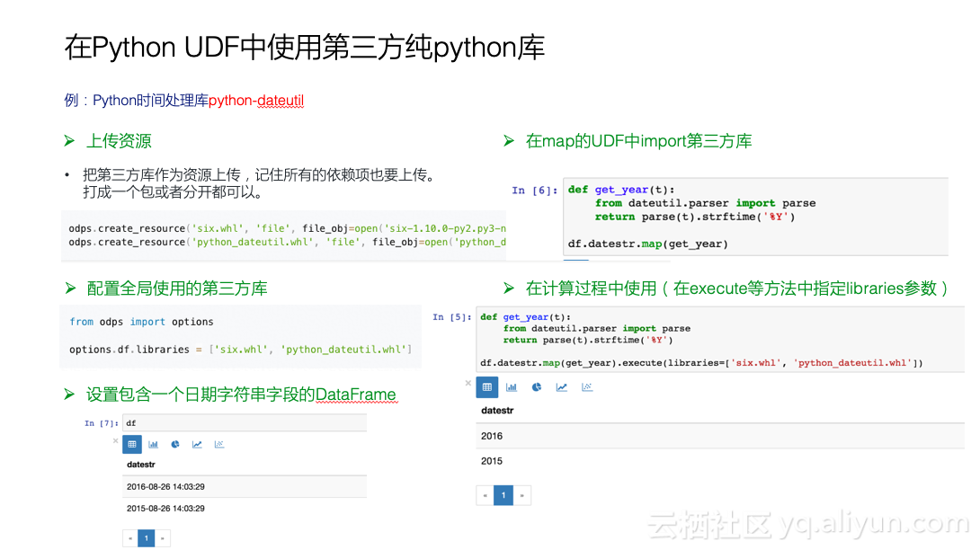Image resolution: width=980 pixels, height=550 pixels.
Task: Click the In [5] code cell
Action: [720, 340]
